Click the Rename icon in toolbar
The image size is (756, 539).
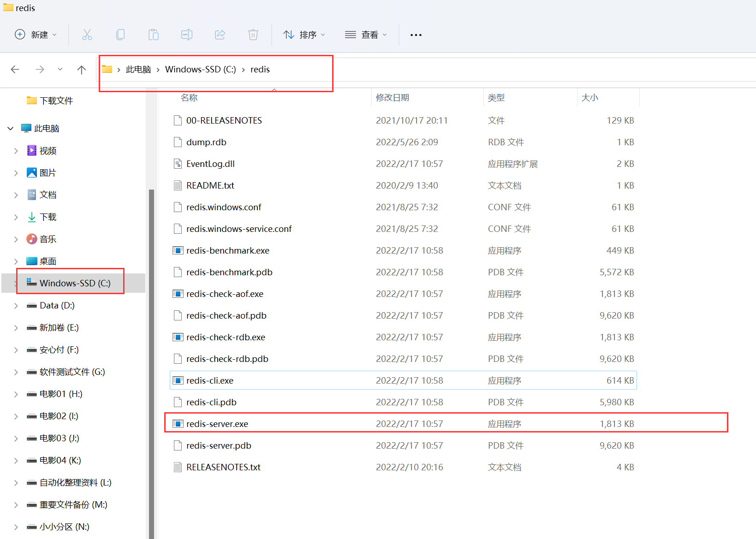pyautogui.click(x=187, y=35)
